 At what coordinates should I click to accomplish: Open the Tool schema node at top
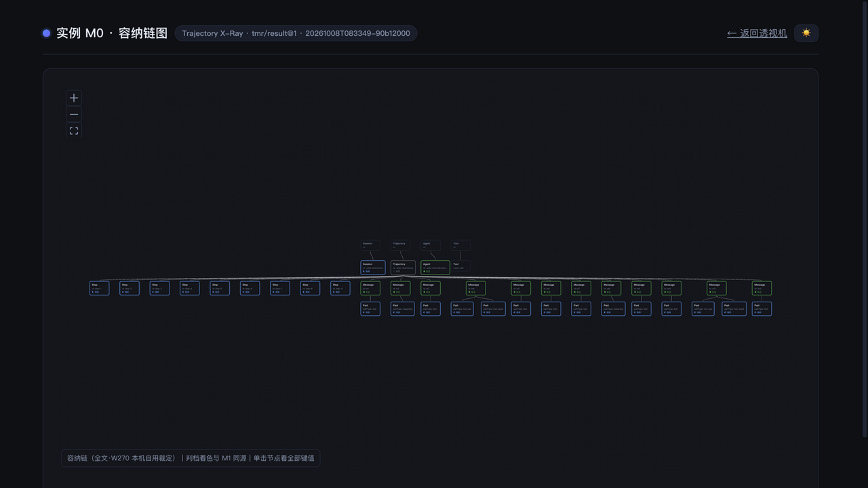coord(461,245)
